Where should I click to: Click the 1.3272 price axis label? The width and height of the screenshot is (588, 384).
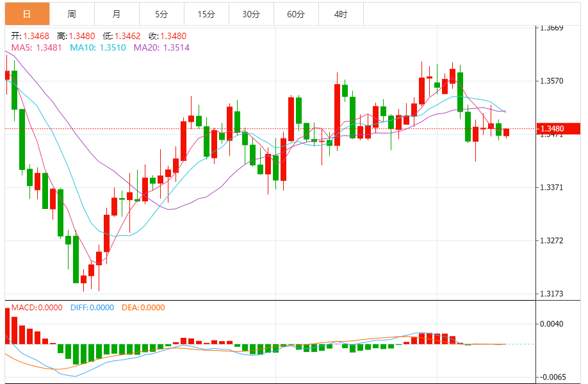[x=551, y=240]
